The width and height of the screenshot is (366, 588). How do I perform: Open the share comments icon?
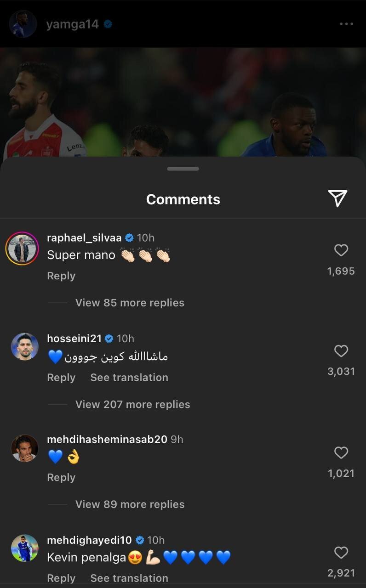(x=338, y=199)
